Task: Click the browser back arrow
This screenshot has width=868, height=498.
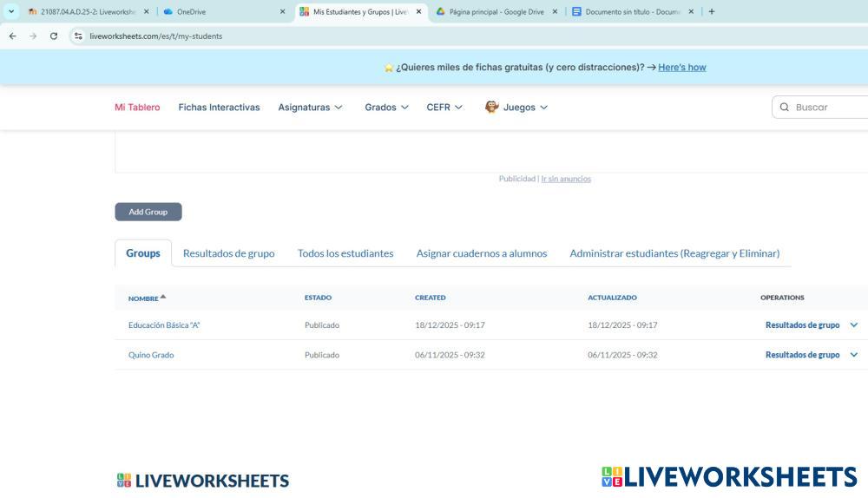Action: 12,36
